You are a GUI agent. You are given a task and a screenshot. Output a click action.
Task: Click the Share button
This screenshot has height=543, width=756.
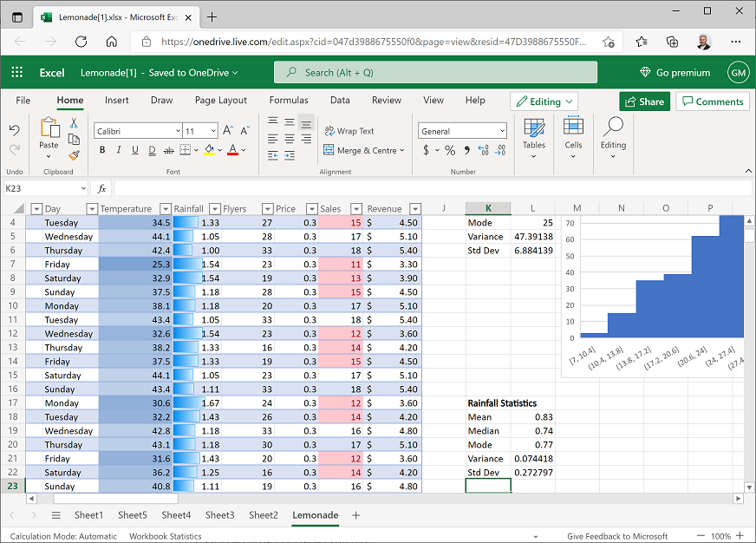click(x=644, y=101)
